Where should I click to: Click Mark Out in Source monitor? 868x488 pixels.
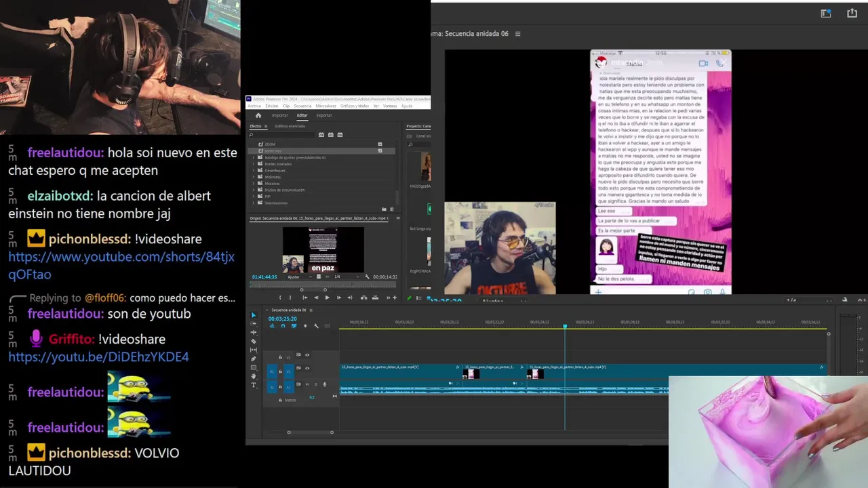[290, 298]
